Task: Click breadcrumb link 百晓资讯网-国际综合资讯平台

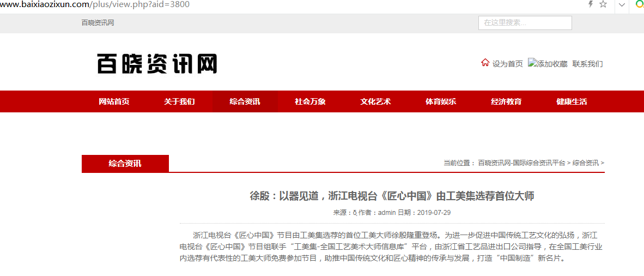Action: coord(521,163)
